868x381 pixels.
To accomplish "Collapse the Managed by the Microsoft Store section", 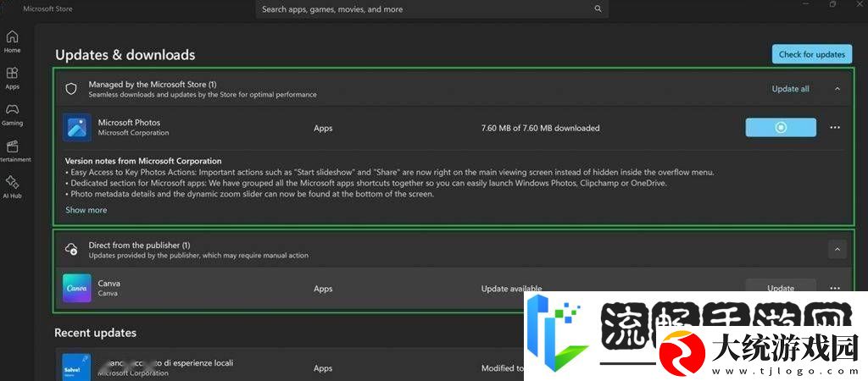I will 837,88.
